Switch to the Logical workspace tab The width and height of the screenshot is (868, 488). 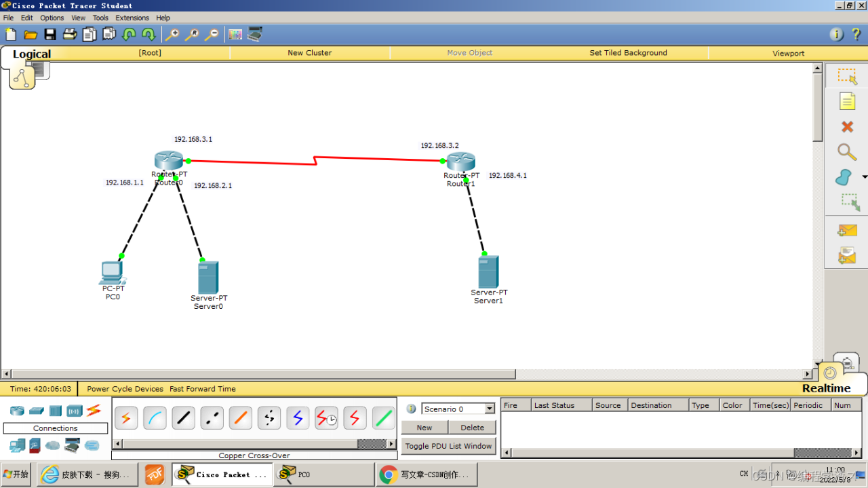(x=32, y=54)
